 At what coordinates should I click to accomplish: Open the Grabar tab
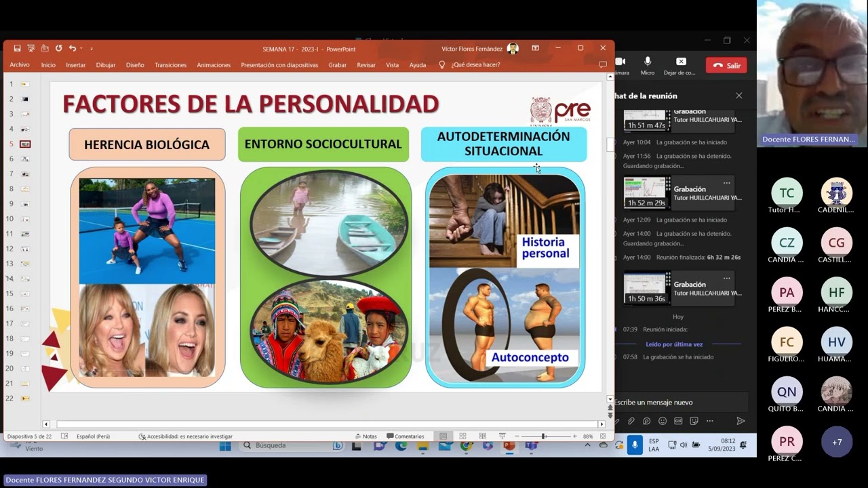[x=338, y=65]
